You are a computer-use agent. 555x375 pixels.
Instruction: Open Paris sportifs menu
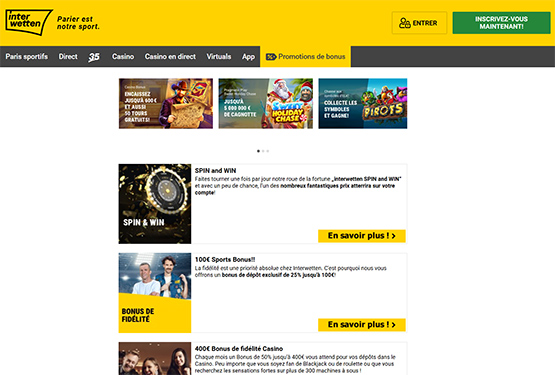point(27,57)
